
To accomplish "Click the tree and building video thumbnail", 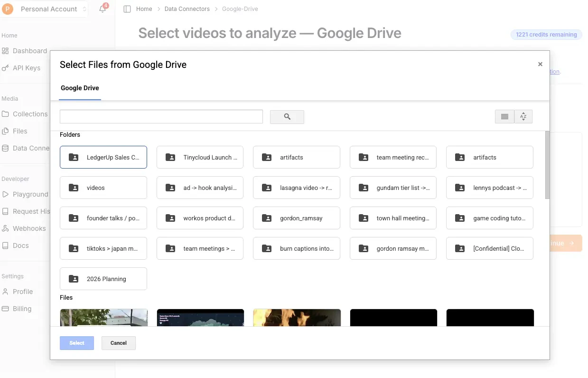I will tap(104, 318).
